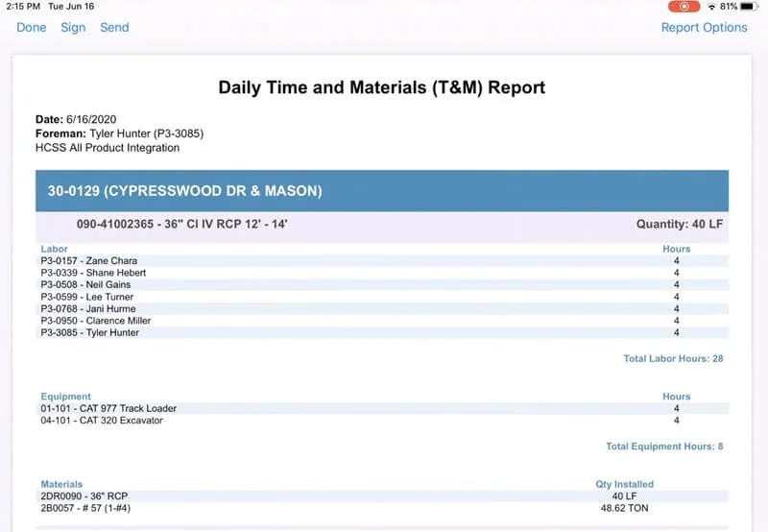Screen dimensions: 768x532
Task: Select labor row P3-0508 - Neil Gains
Action: point(382,284)
